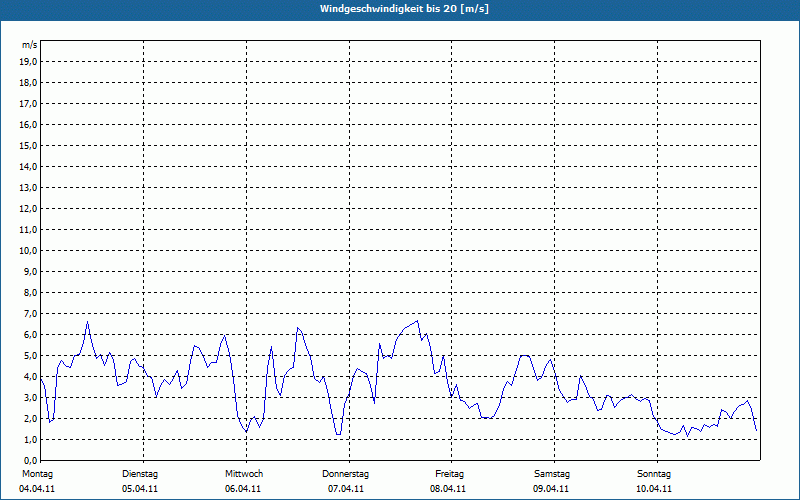This screenshot has height=500, width=800.
Task: Click the 'Samstag' day label
Action: coord(552,474)
